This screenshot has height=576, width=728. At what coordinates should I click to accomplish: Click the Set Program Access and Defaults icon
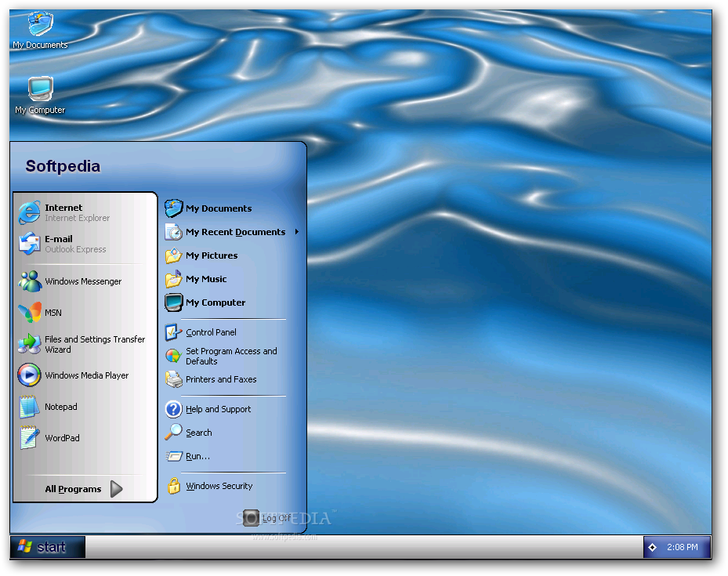point(174,356)
